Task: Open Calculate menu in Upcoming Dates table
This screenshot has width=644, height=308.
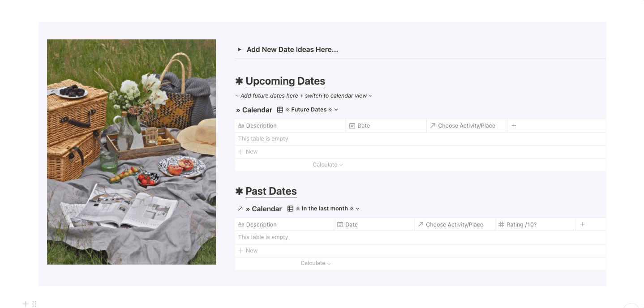Action: coord(327,165)
